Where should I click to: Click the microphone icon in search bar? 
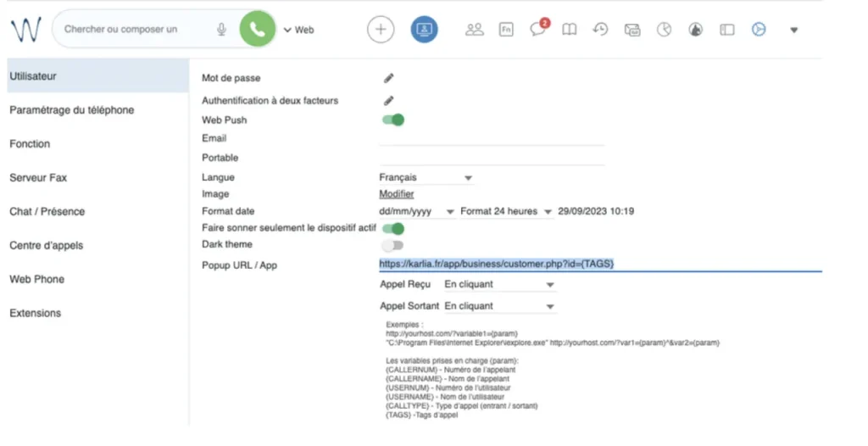pyautogui.click(x=221, y=30)
